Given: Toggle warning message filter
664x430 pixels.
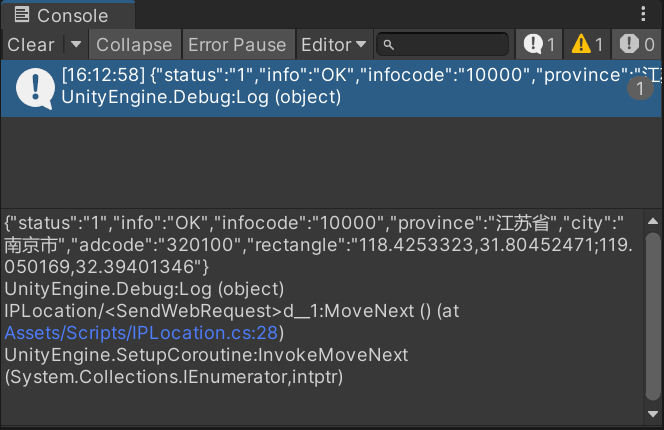Looking at the screenshot, I should pos(587,44).
